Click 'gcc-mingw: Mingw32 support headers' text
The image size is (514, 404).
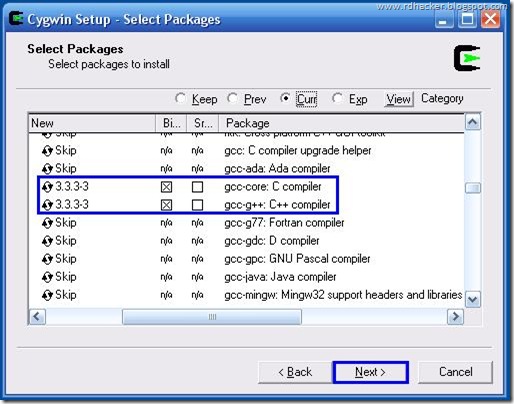coord(343,295)
